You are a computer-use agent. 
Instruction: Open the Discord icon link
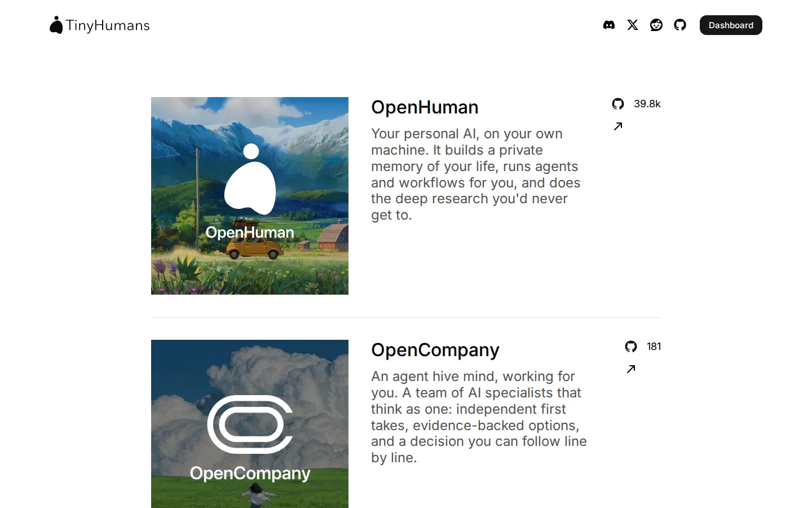coord(609,25)
